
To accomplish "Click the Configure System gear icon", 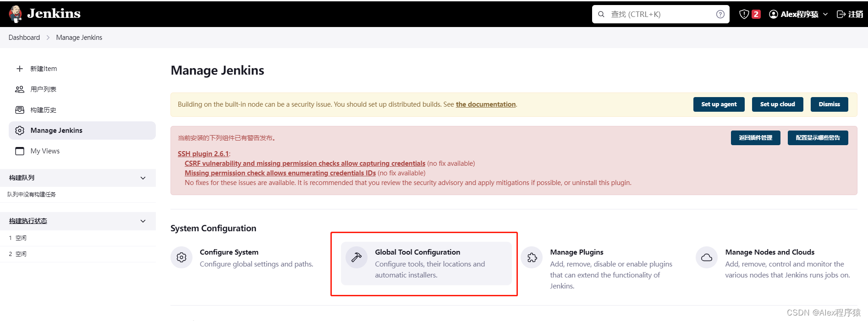I will click(x=181, y=257).
